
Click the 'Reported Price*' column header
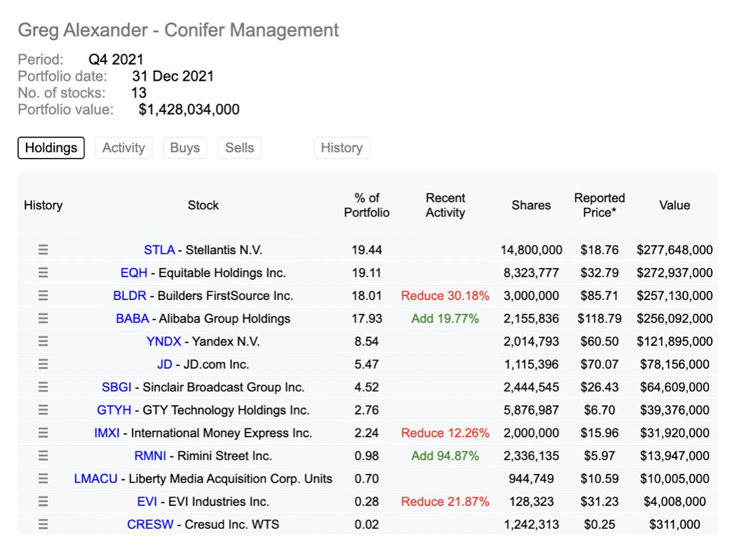pos(599,205)
